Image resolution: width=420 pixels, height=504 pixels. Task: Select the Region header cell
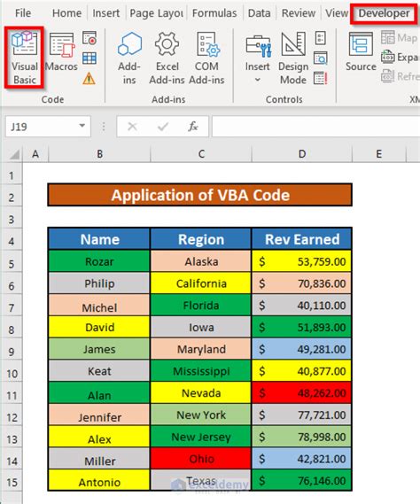(x=201, y=239)
